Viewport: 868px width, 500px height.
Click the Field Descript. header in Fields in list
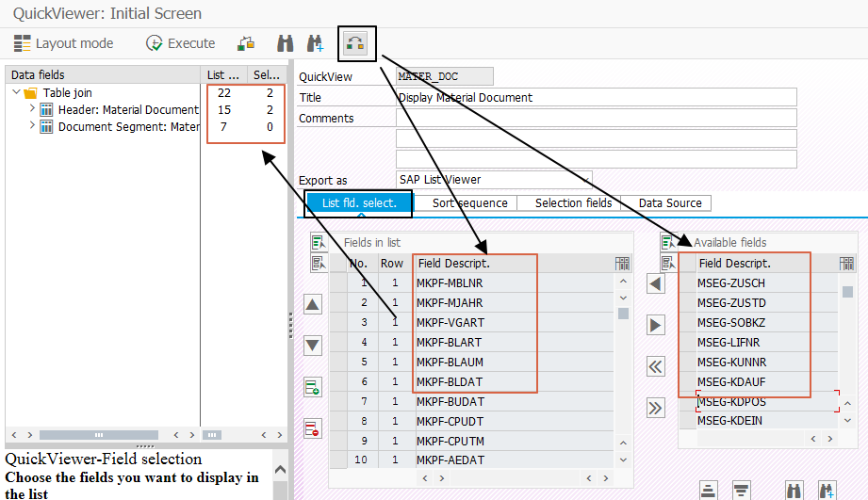coord(514,264)
